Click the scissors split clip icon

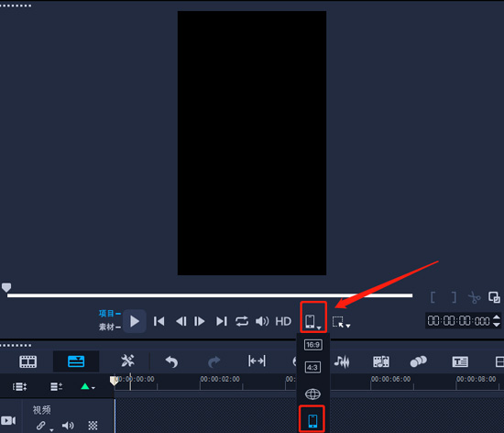474,297
